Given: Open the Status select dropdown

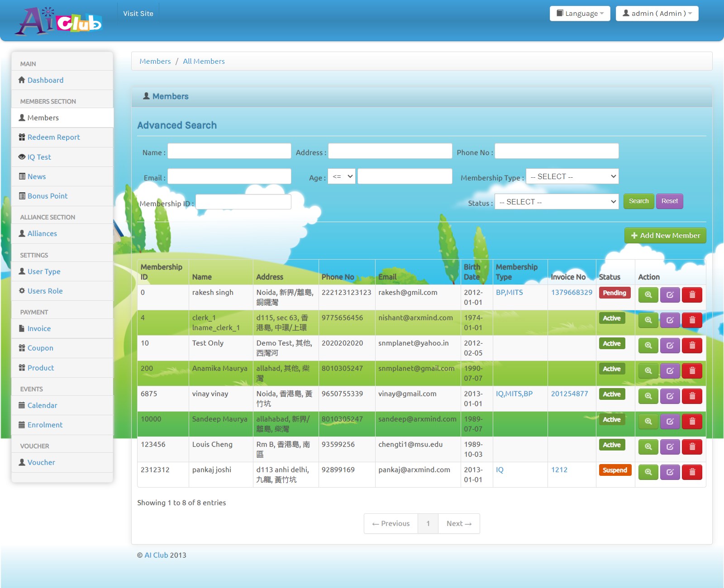Looking at the screenshot, I should [x=557, y=202].
